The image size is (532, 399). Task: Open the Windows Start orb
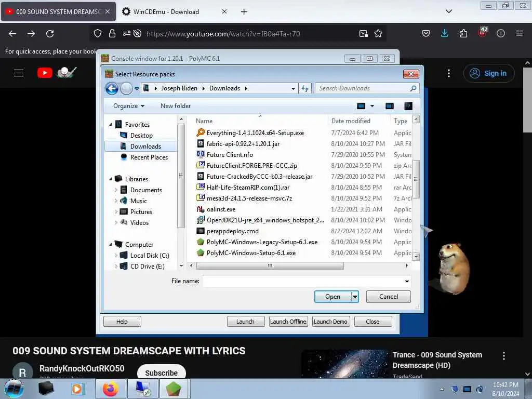coord(14,389)
